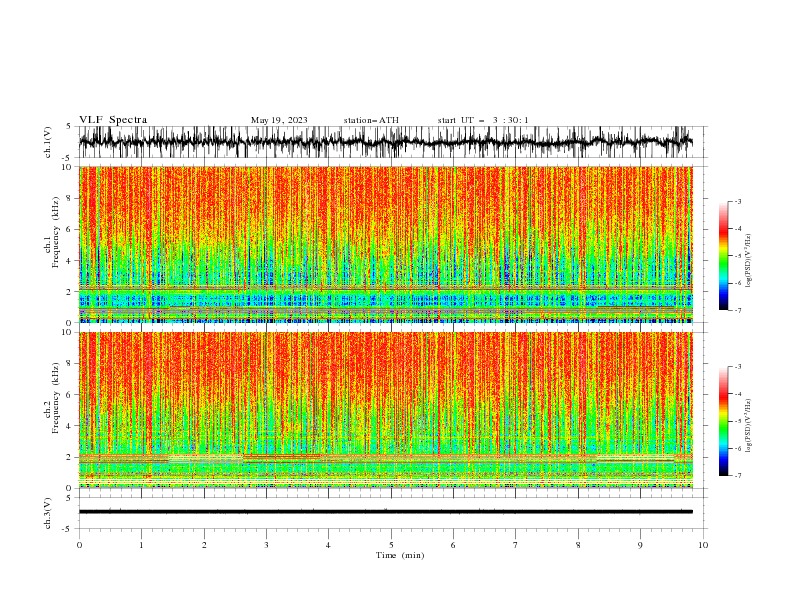The width and height of the screenshot is (792, 612).
Task: Click the ch.1 voltage waveform panel
Action: point(392,142)
